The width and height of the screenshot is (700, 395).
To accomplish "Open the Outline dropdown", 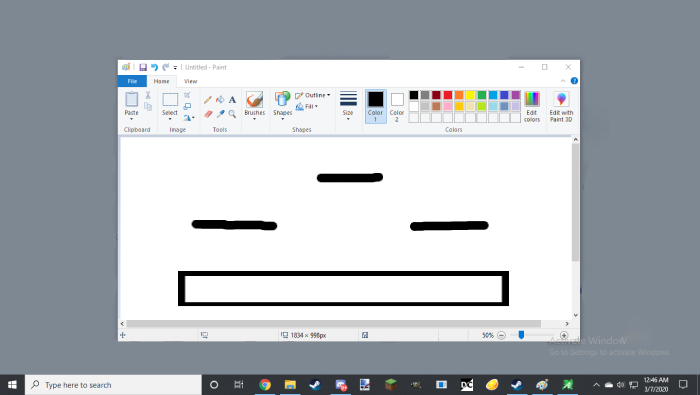I will pos(313,95).
